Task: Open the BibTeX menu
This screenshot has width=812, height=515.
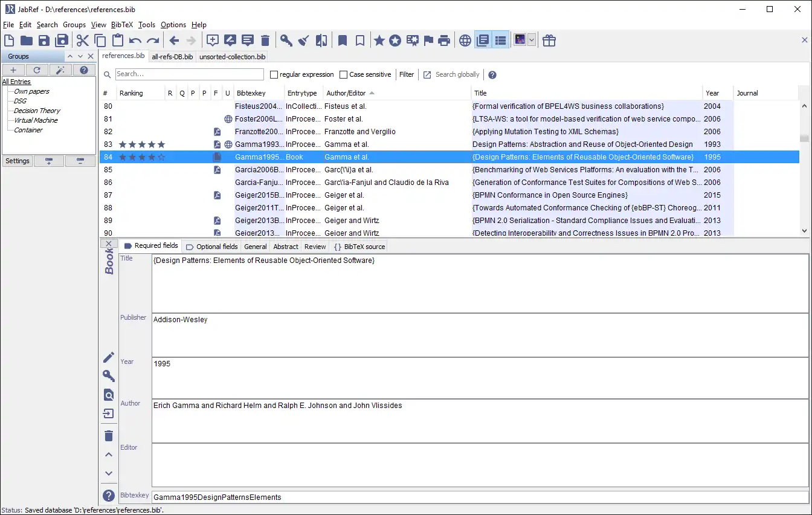Action: [121, 25]
